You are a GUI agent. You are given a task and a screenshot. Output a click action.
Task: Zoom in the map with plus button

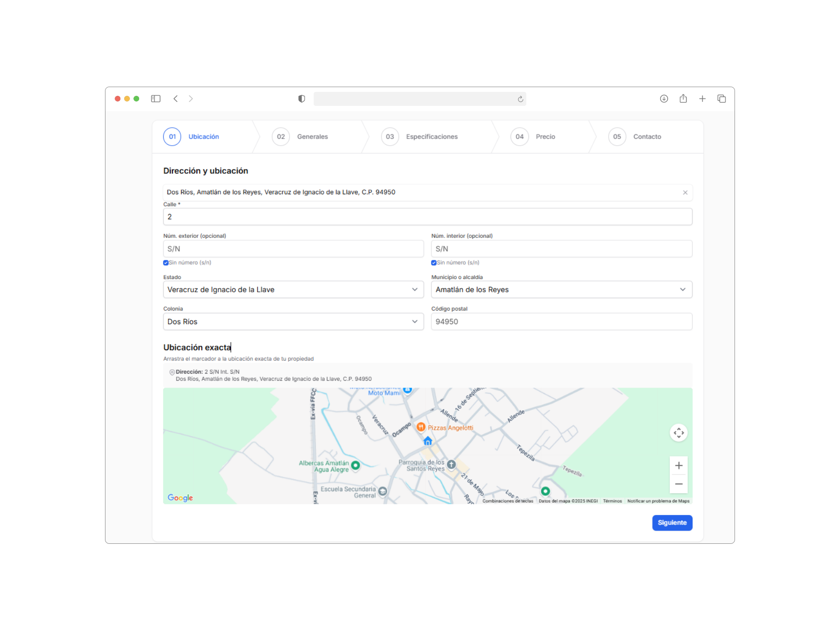coord(679,465)
